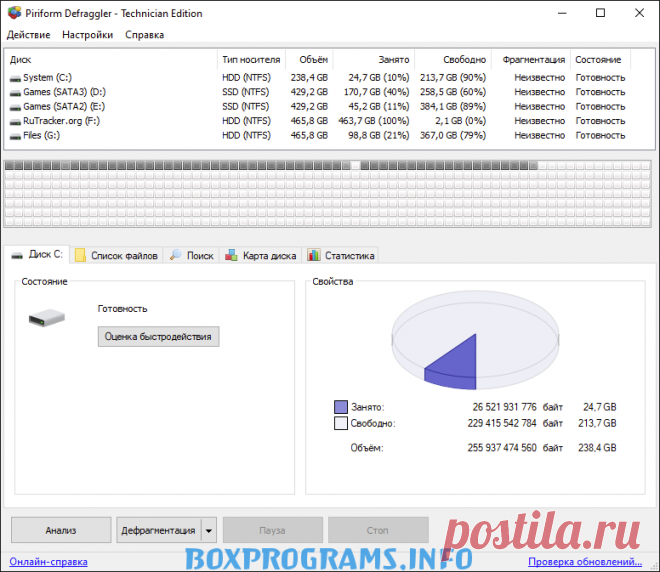Click the 238,4 GB size cell in drive list
Screen dimensions: 660x572
coord(309,77)
